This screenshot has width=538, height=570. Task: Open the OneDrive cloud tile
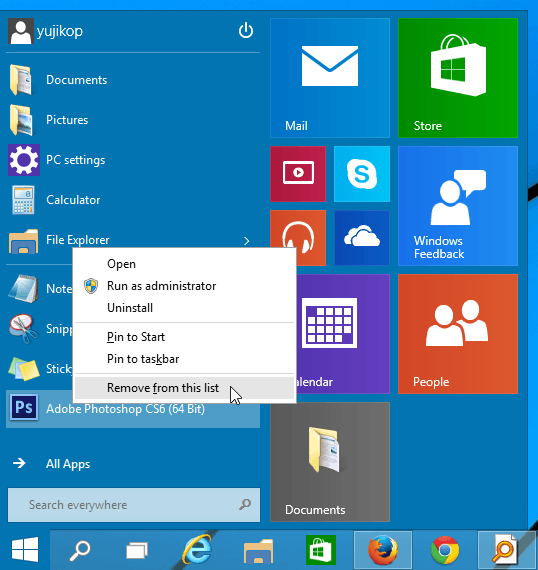(362, 238)
